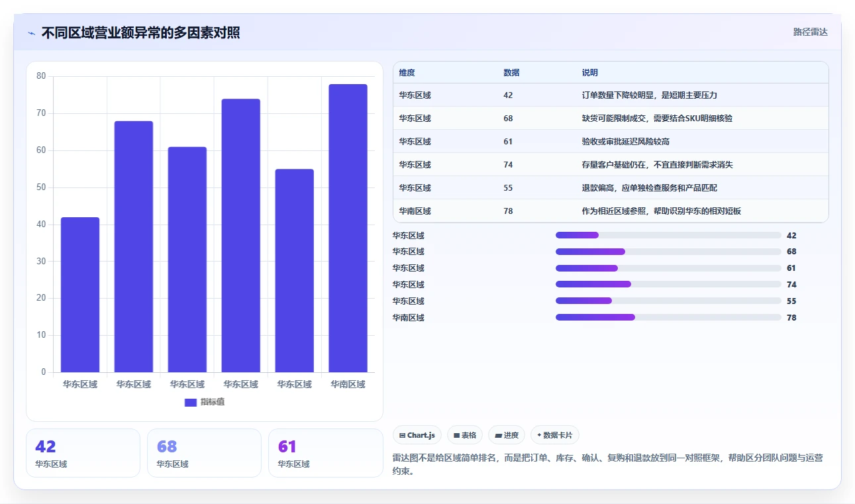This screenshot has width=855, height=504.
Task: Click 华南区域 in the table's 维度 column
Action: click(x=415, y=211)
